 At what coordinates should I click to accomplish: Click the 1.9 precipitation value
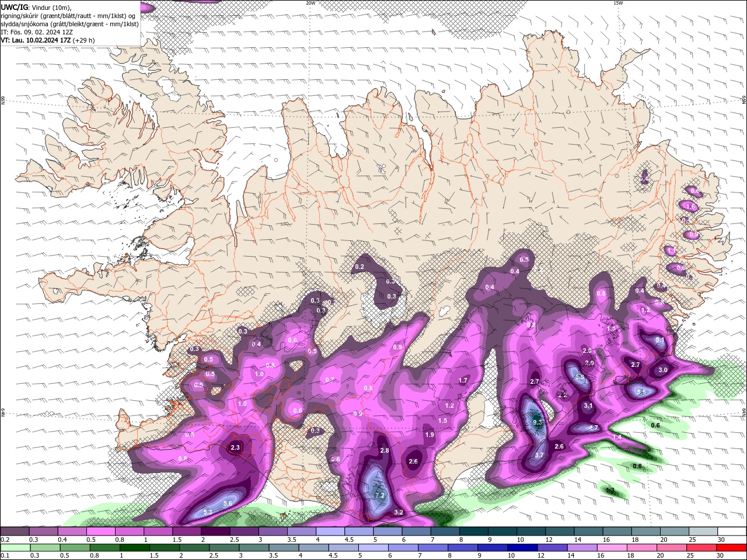click(x=430, y=435)
